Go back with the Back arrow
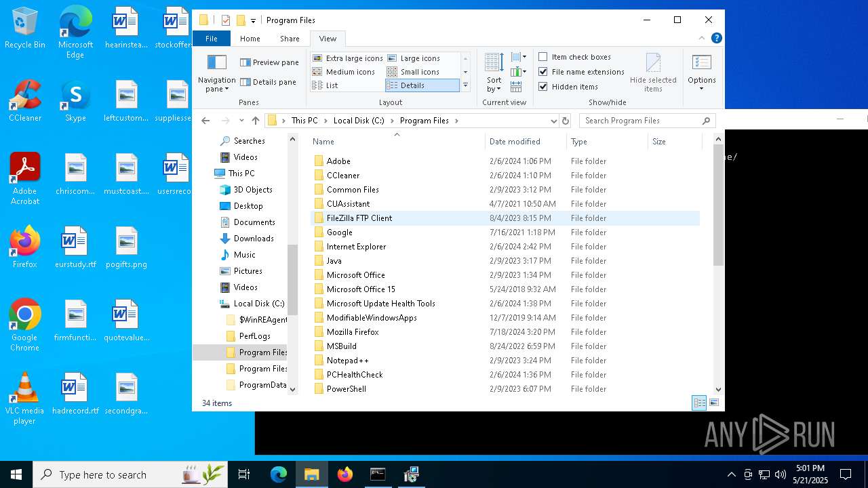The height and width of the screenshot is (488, 868). coord(206,121)
